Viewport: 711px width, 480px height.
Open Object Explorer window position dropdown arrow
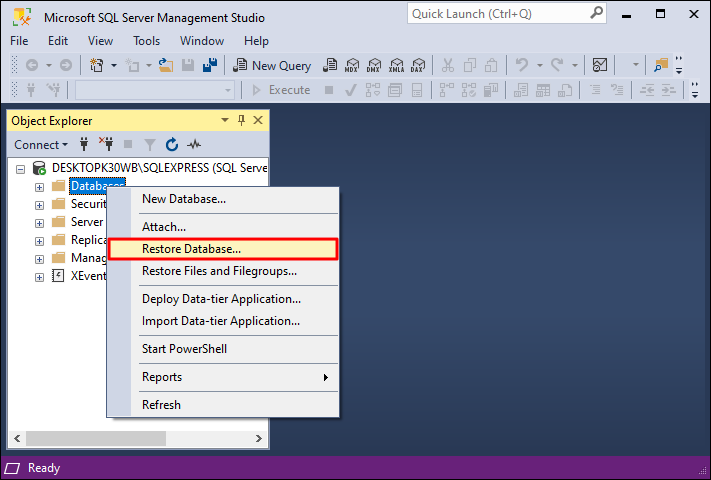225,120
